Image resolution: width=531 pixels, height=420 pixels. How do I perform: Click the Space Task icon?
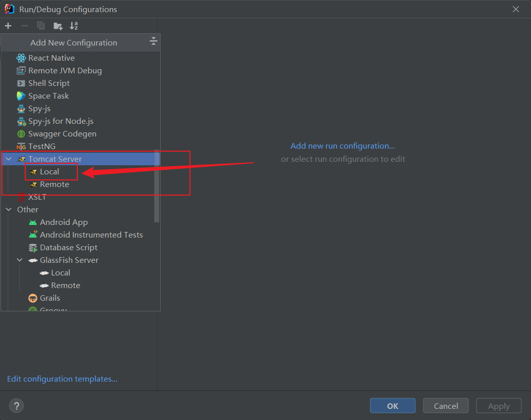click(21, 96)
